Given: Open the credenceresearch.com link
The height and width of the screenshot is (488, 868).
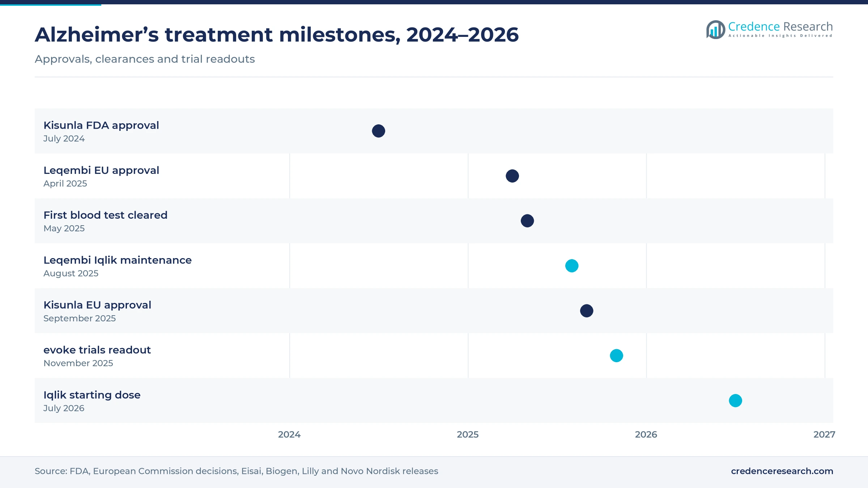Looking at the screenshot, I should point(782,471).
